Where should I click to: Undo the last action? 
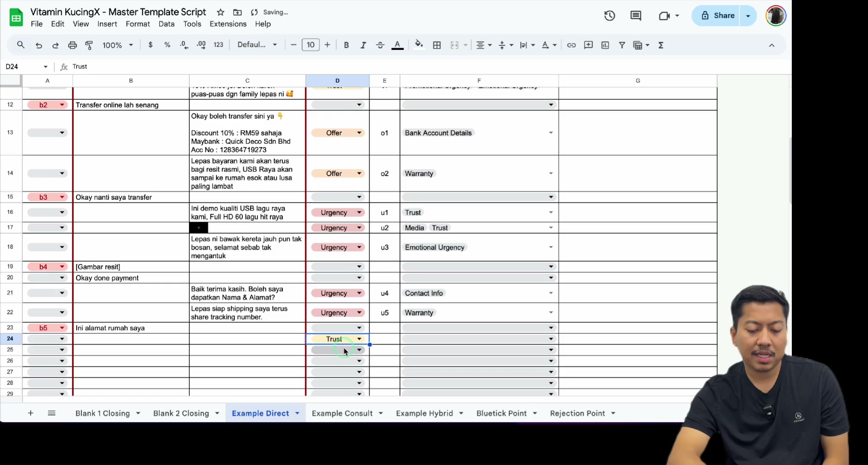coord(39,45)
